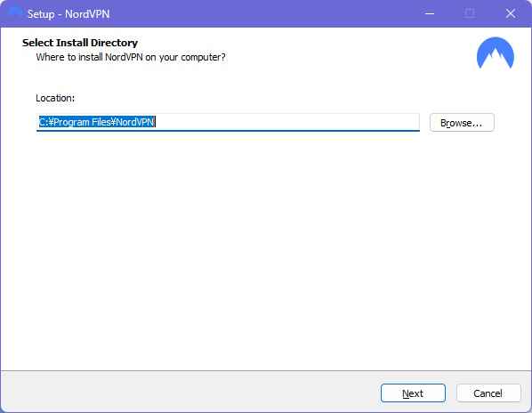Click the 'Where to install NordVPN' subtitle text
This screenshot has height=413, width=532.
pos(131,57)
